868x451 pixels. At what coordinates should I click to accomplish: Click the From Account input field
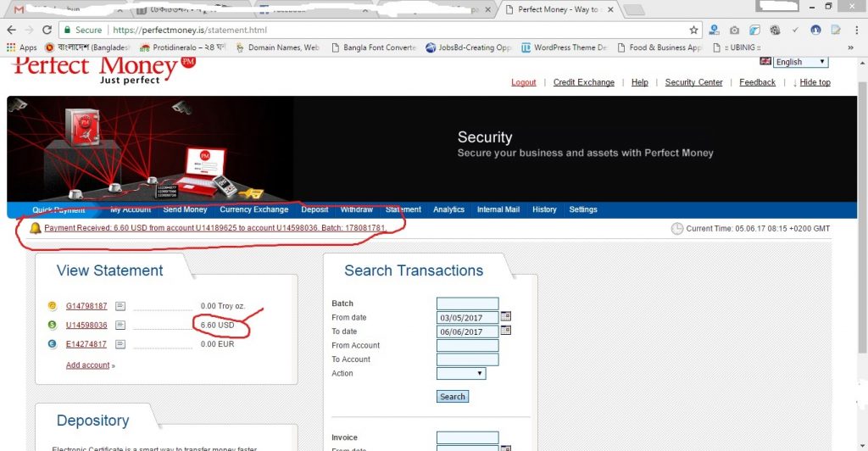click(467, 345)
